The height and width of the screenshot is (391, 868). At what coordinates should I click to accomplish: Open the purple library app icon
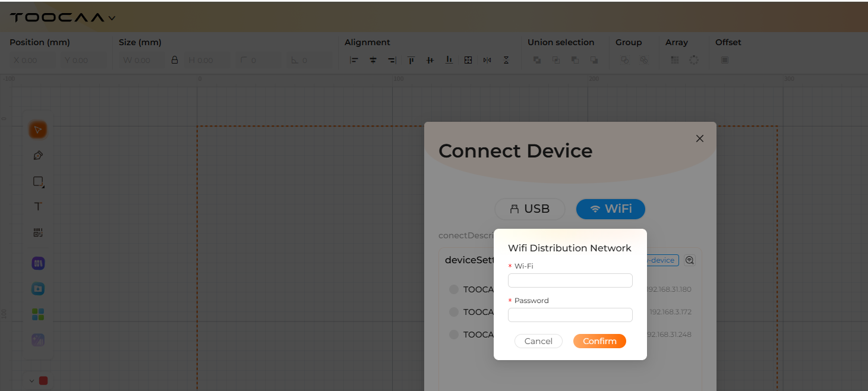38,263
